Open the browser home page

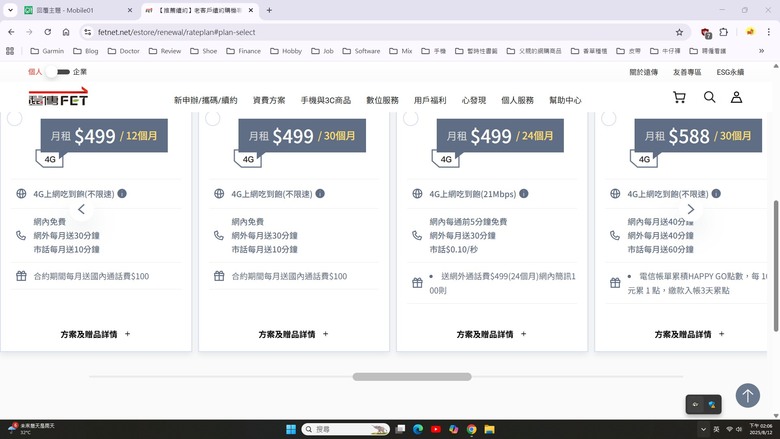[x=66, y=32]
